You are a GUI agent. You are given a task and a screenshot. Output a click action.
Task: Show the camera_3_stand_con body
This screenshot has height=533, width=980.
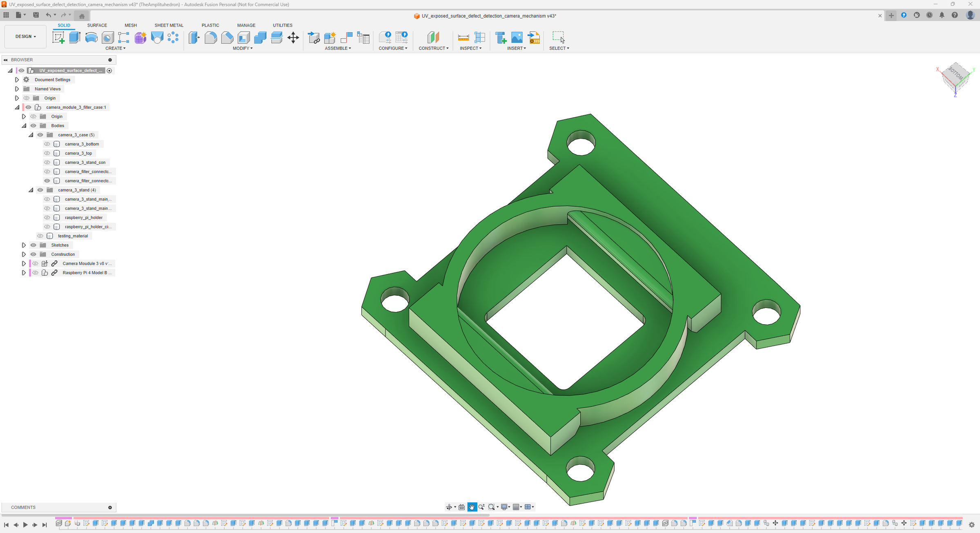tap(47, 163)
